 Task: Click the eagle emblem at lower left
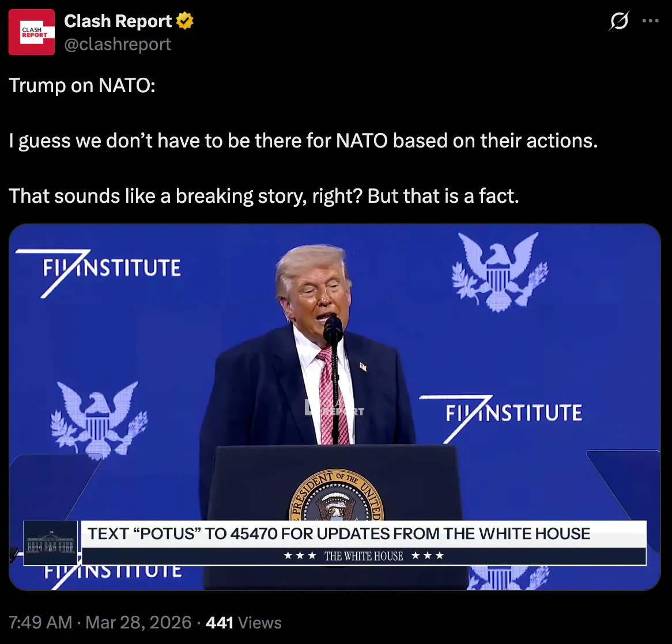click(x=99, y=420)
